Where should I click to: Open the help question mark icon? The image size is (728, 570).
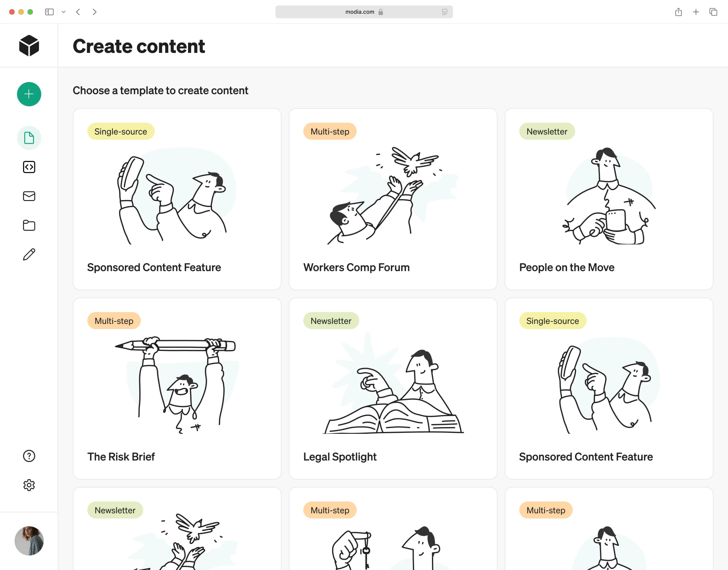point(29,456)
